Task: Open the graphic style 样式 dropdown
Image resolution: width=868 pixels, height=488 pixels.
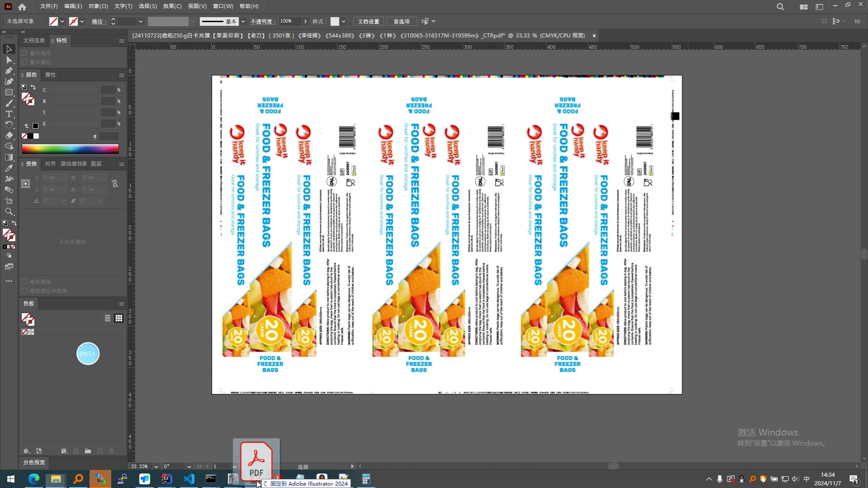Action: click(x=344, y=21)
